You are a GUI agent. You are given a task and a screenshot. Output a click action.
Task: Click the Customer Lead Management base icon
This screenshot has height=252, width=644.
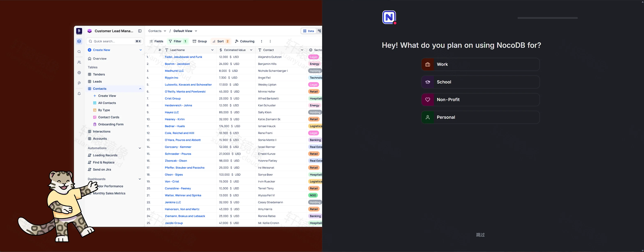[90, 31]
